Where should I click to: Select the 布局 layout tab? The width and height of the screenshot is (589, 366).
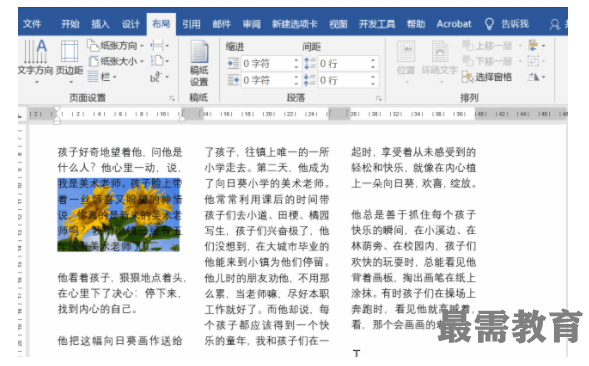click(161, 24)
